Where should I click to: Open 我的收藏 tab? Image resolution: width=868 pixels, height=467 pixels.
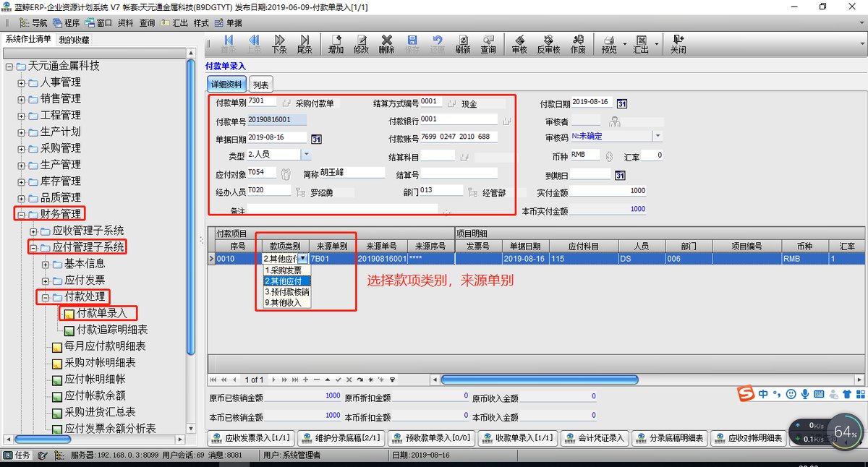(x=74, y=40)
